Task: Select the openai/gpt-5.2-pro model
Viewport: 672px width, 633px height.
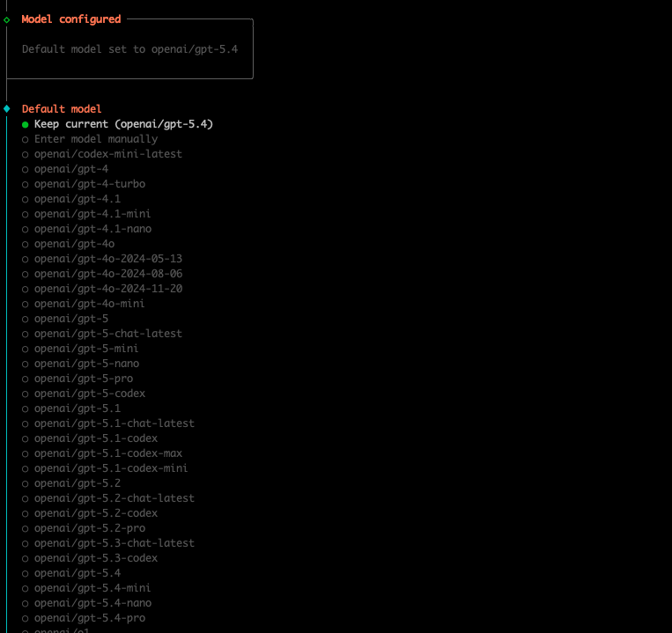Action: coord(90,528)
